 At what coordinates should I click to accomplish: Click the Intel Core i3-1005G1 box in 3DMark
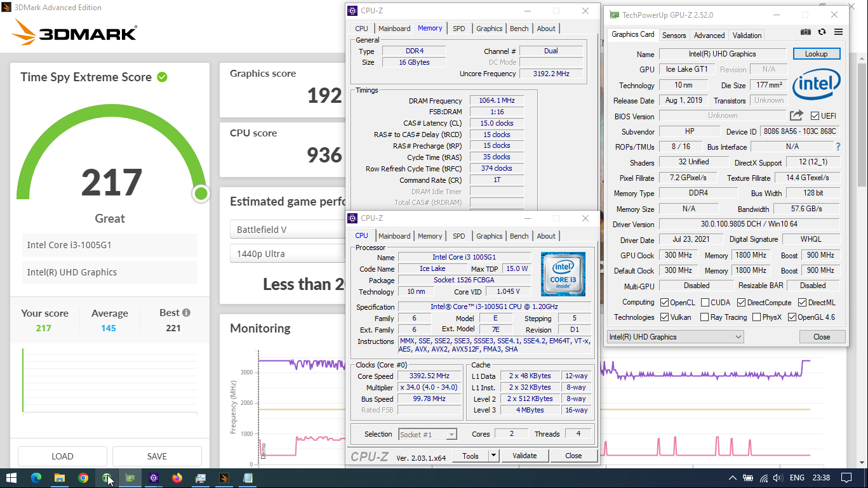[x=109, y=245]
